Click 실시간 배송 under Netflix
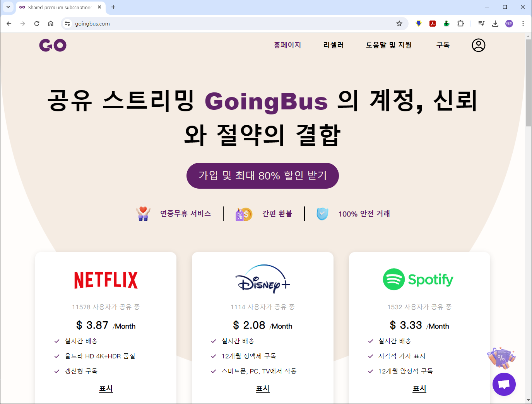Screen dimensions: 532x404 tap(81, 341)
